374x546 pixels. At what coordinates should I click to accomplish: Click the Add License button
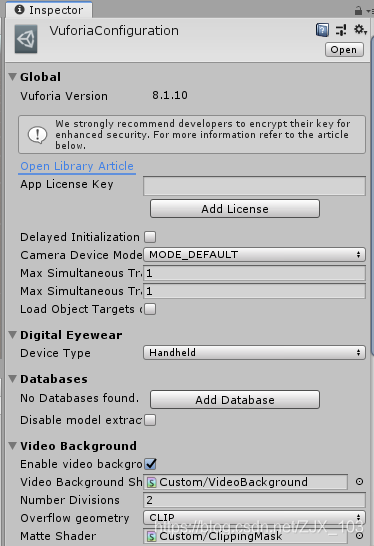pyautogui.click(x=235, y=209)
